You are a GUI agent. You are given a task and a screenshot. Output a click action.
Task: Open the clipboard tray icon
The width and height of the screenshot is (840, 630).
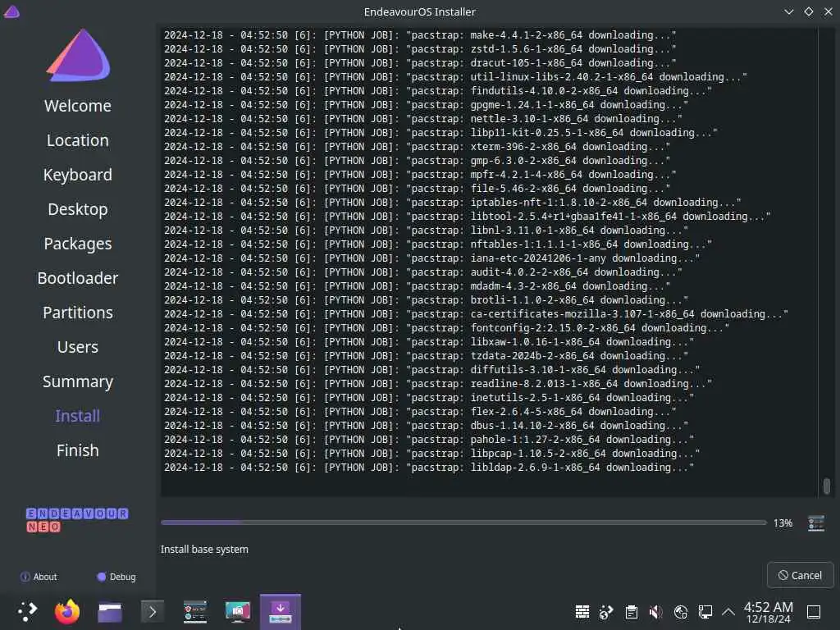(632, 612)
